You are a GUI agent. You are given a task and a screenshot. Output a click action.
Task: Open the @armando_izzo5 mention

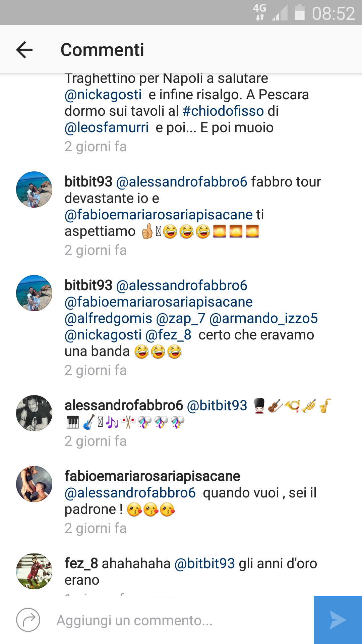263,318
